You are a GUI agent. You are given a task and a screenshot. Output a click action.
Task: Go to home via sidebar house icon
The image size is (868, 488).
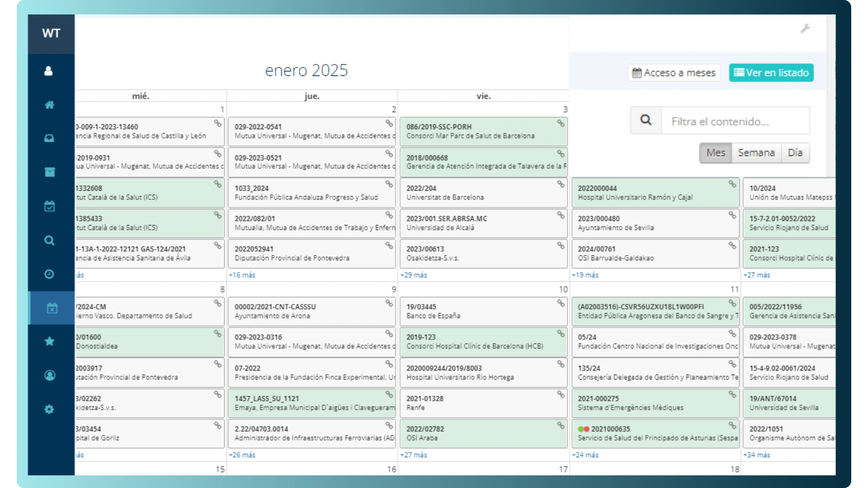tap(49, 105)
